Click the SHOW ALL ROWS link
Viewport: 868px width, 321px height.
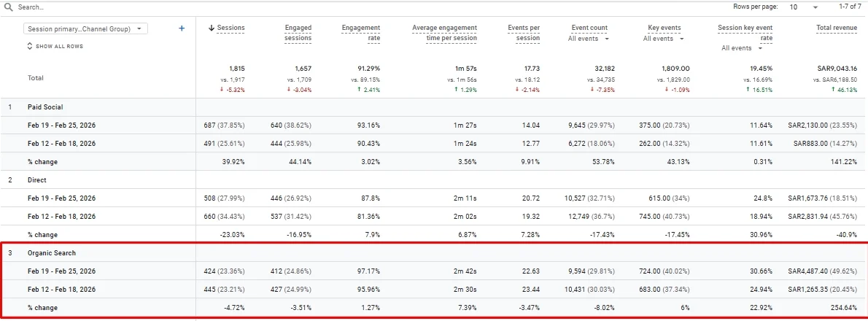[x=59, y=47]
